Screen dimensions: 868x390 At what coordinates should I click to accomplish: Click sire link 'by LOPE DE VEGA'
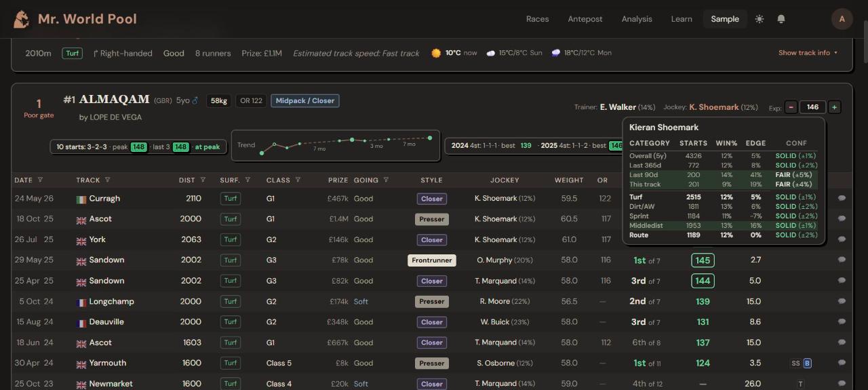(111, 117)
